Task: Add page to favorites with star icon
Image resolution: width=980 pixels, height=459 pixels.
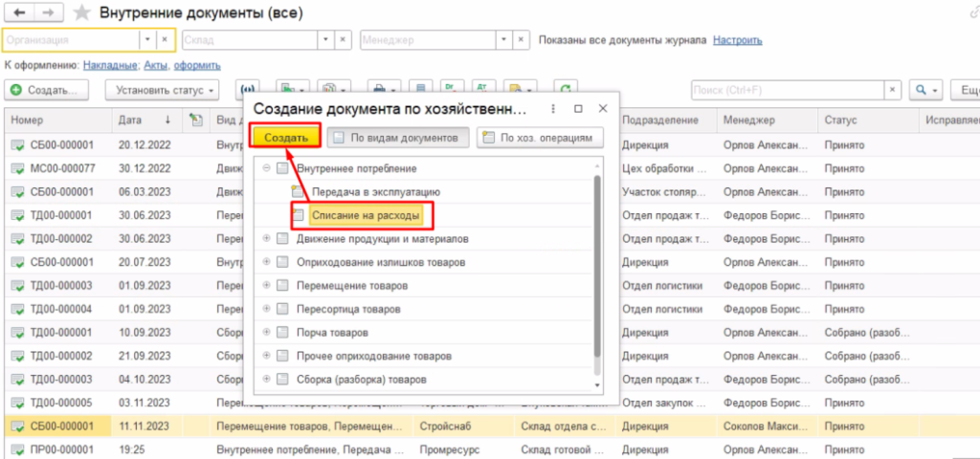Action: point(83,13)
